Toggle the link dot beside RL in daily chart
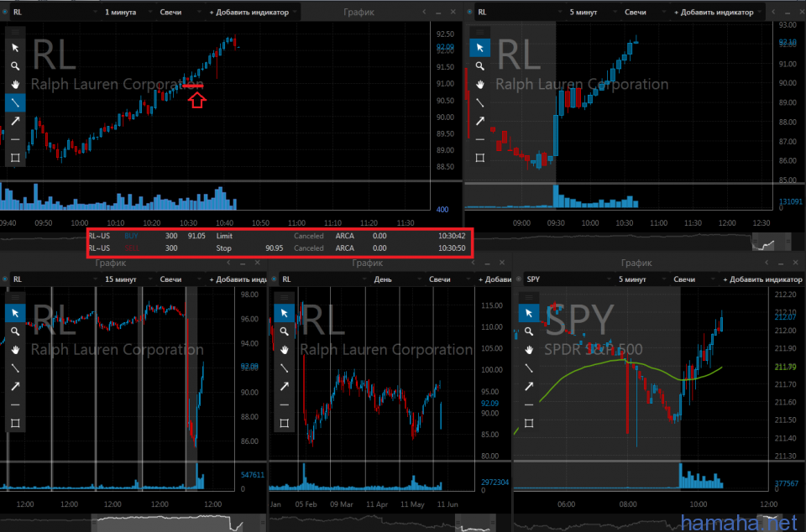806x532 pixels. point(274,279)
